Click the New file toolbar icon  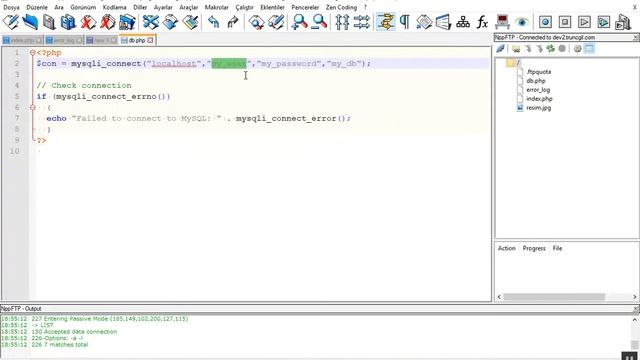pyautogui.click(x=11, y=22)
